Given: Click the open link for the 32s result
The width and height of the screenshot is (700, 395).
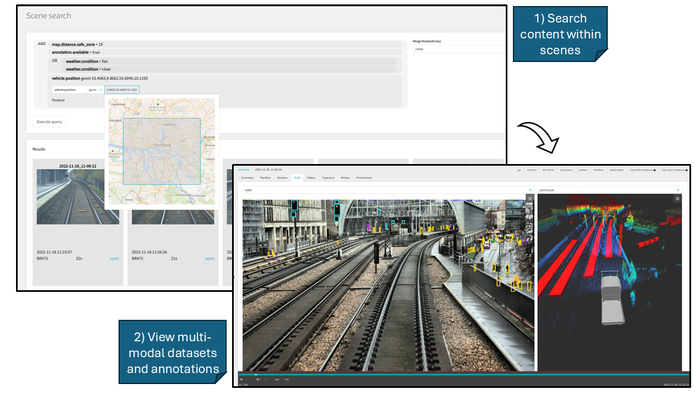Looking at the screenshot, I should (114, 259).
